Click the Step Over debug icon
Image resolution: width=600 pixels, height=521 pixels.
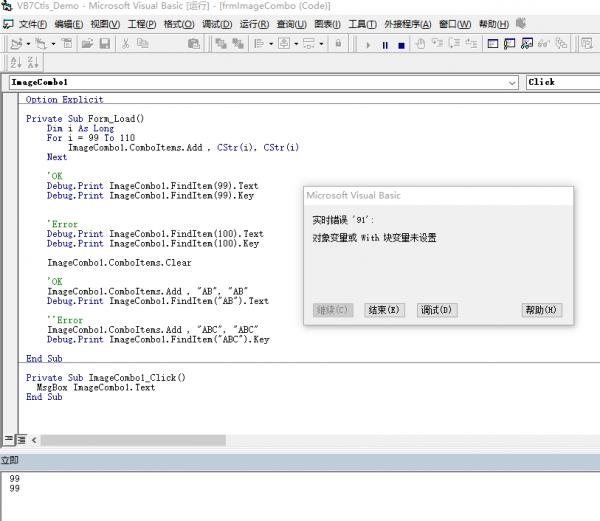454,44
